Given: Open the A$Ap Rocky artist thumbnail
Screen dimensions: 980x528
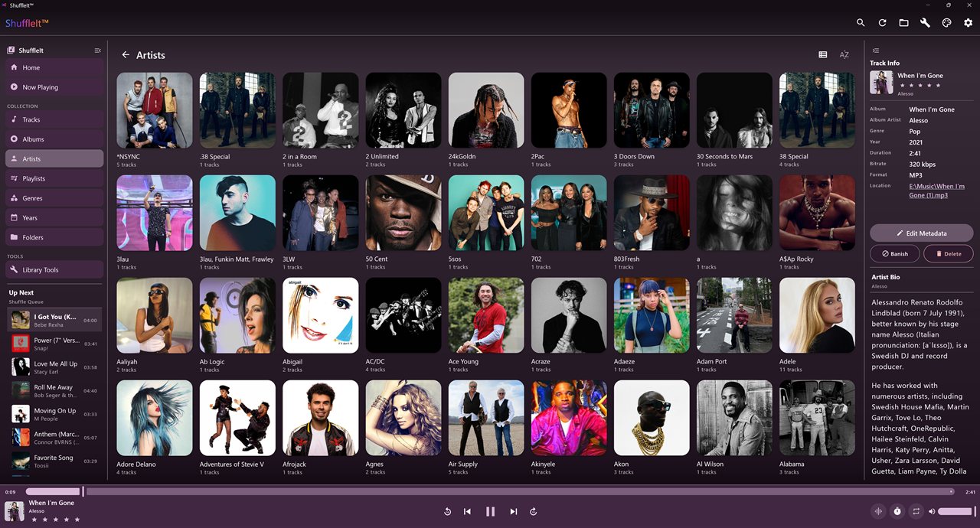Looking at the screenshot, I should point(817,213).
